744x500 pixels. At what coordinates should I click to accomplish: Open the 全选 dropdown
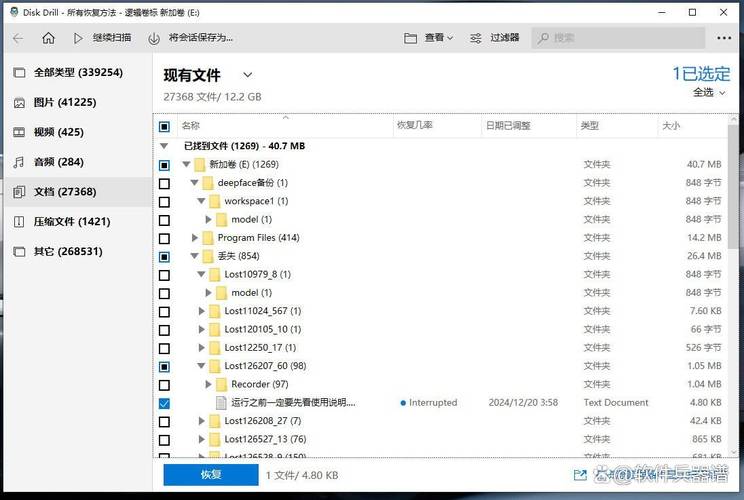(709, 93)
